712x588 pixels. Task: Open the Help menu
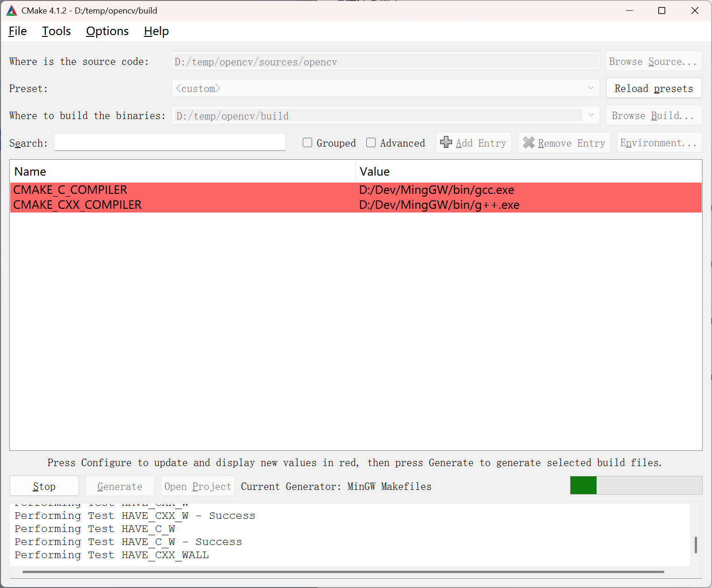[x=156, y=31]
